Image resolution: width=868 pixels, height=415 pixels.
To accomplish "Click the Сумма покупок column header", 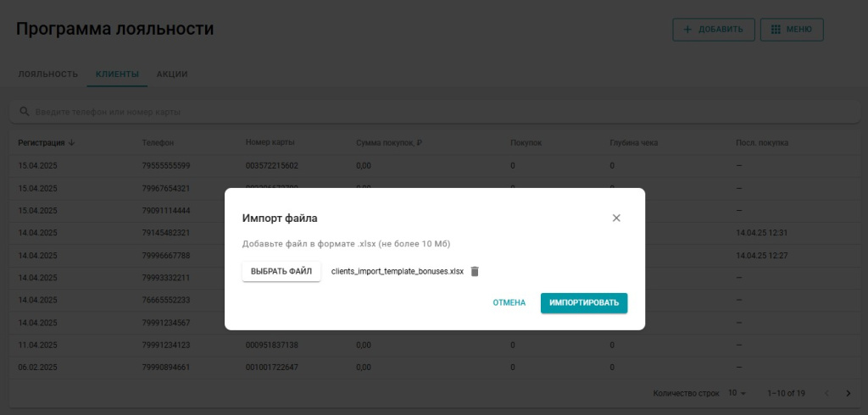I will coord(389,142).
